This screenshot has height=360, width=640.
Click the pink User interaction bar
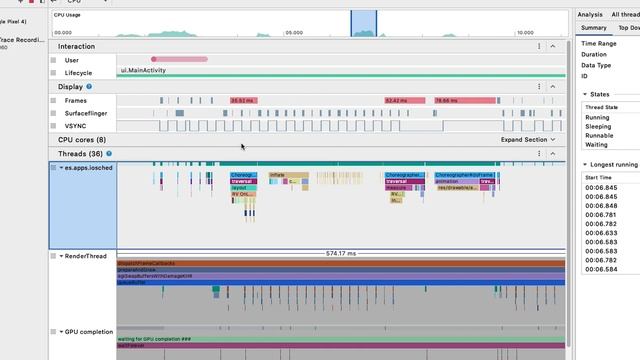[180, 59]
